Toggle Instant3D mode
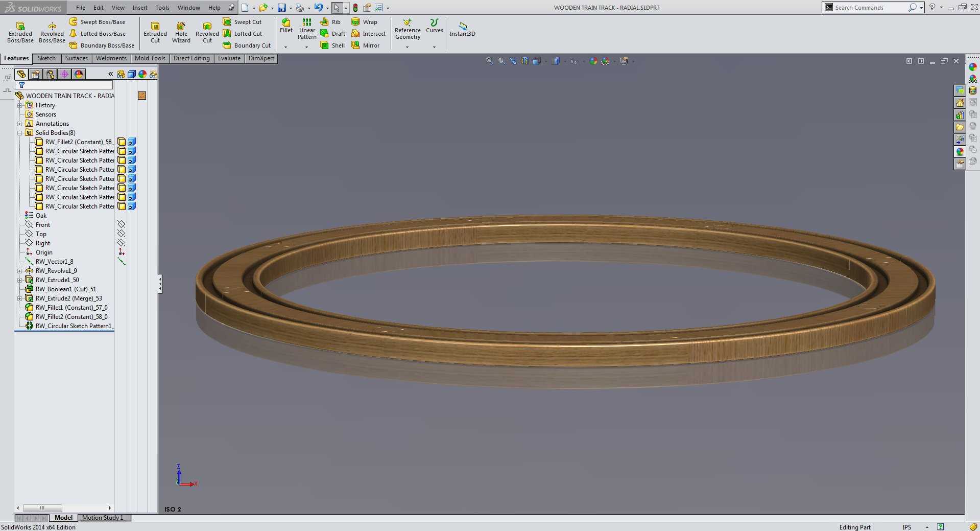The image size is (980, 531). tap(462, 29)
